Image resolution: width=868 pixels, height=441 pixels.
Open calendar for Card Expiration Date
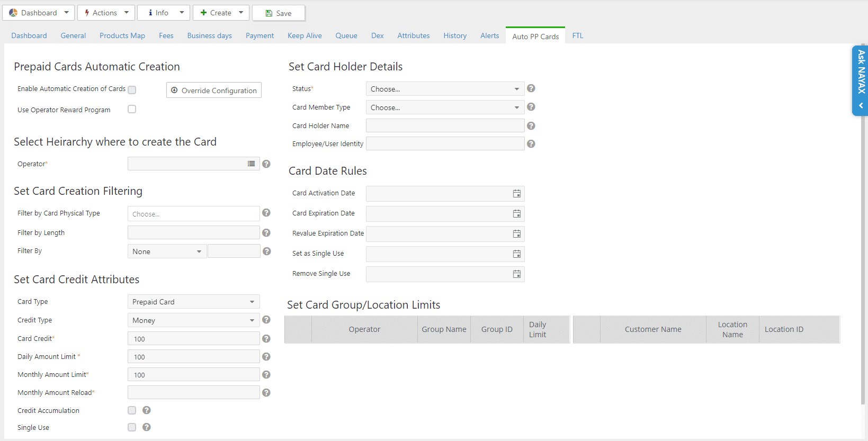click(x=517, y=214)
